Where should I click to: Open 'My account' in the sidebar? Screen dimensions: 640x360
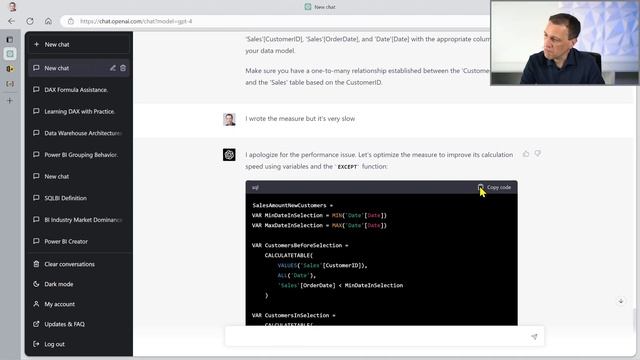coord(79,304)
